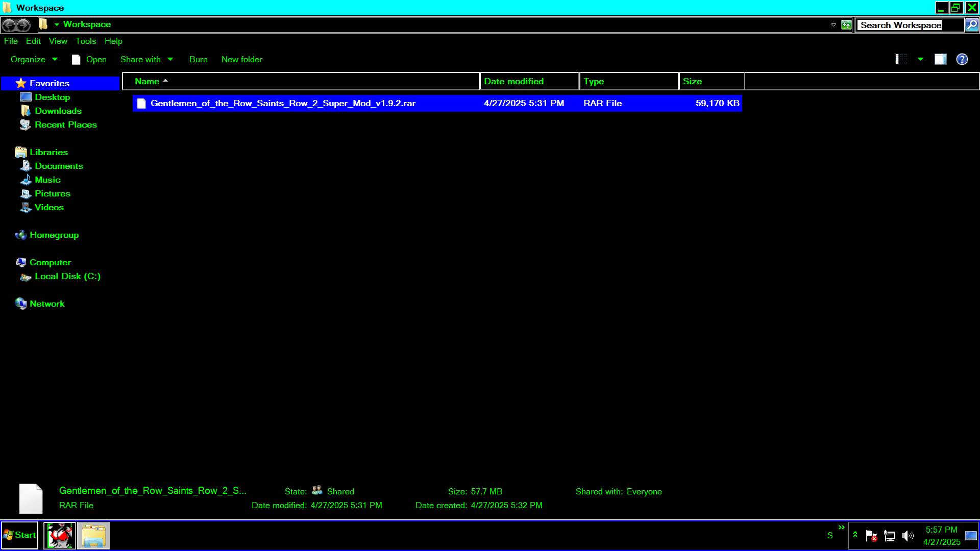Expand the view options dropdown arrow
The width and height of the screenshot is (980, 551).
pos(920,59)
